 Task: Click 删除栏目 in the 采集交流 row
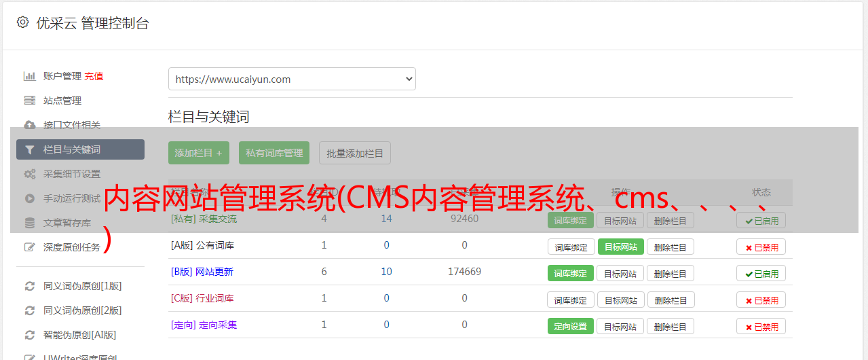click(671, 220)
